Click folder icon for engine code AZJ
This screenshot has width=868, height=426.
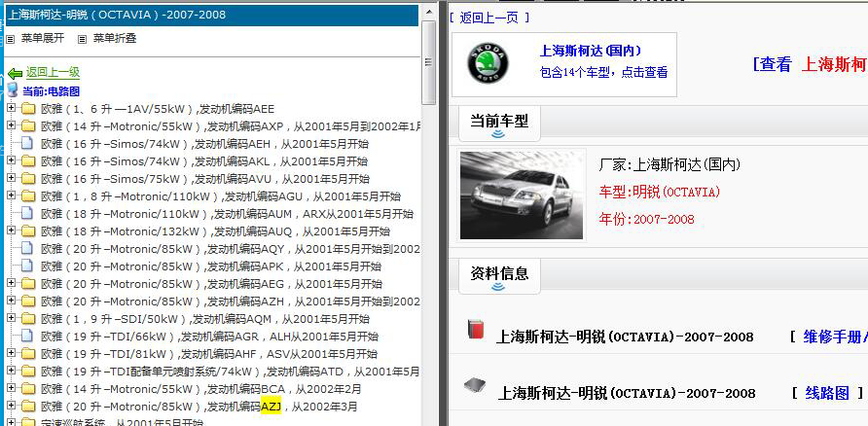(27, 407)
